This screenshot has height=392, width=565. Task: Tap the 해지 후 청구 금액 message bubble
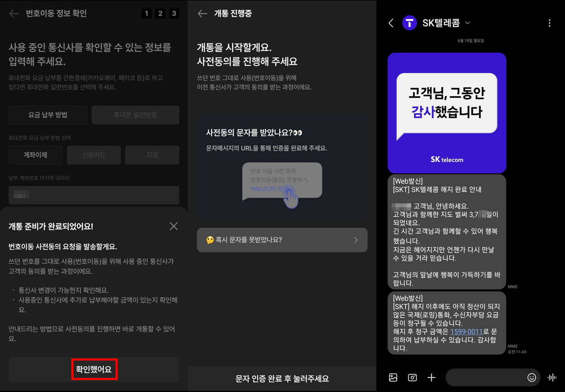tap(447, 323)
